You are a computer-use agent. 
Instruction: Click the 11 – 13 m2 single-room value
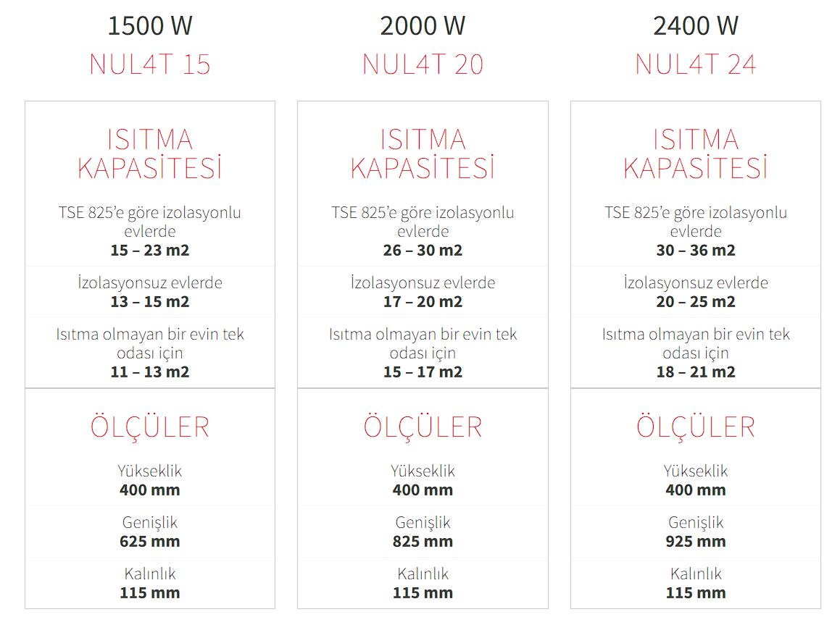150,372
